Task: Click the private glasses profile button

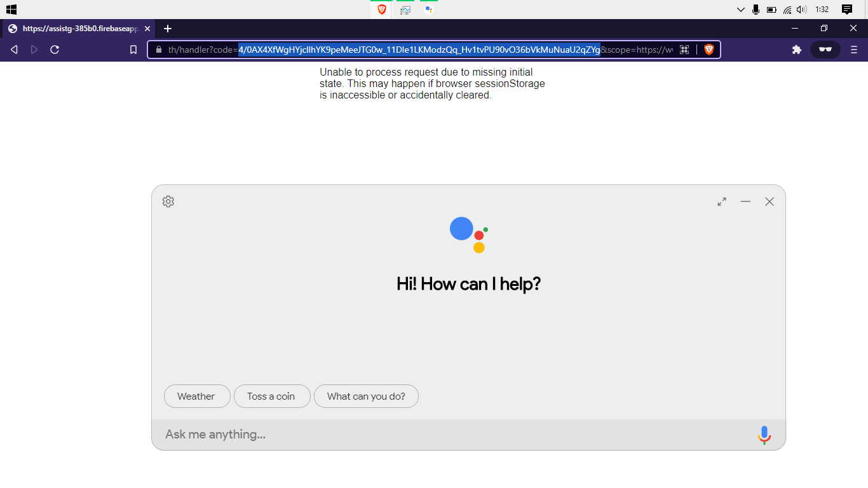Action: (825, 50)
